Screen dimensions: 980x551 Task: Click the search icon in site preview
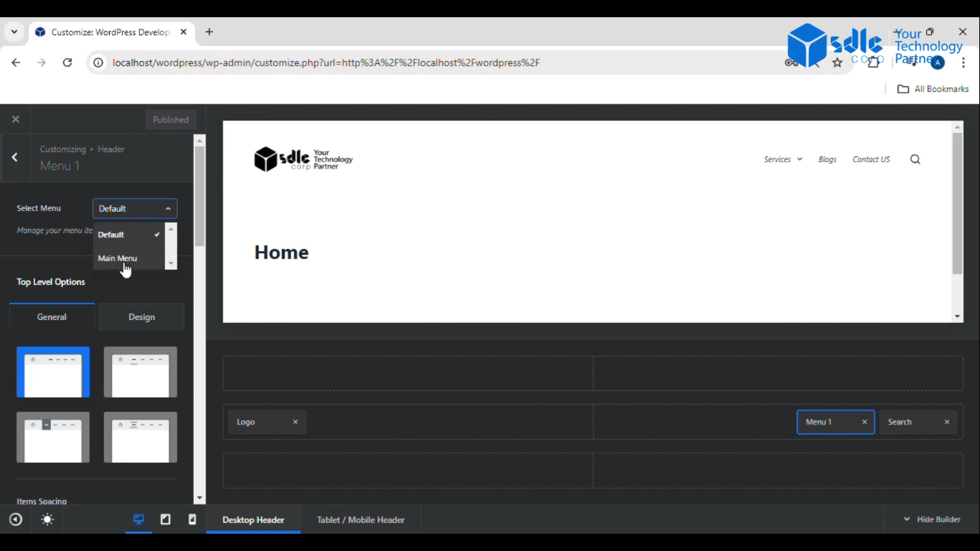(915, 159)
